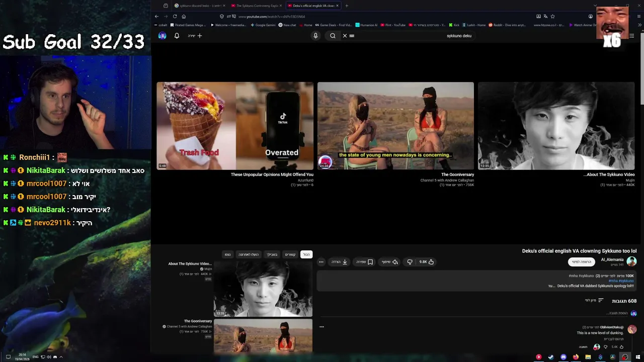The width and height of the screenshot is (644, 362).
Task: Open the 'cobalt' bookmark
Action: click(161, 25)
